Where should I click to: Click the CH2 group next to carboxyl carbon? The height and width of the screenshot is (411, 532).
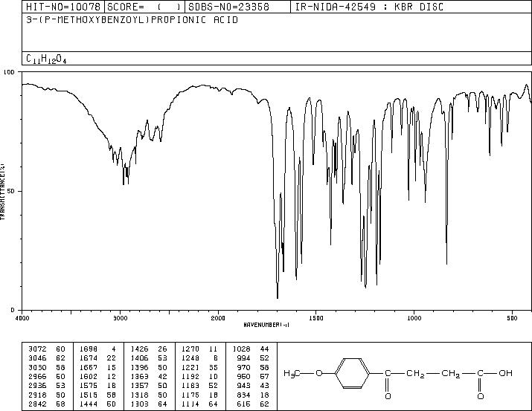(x=451, y=374)
